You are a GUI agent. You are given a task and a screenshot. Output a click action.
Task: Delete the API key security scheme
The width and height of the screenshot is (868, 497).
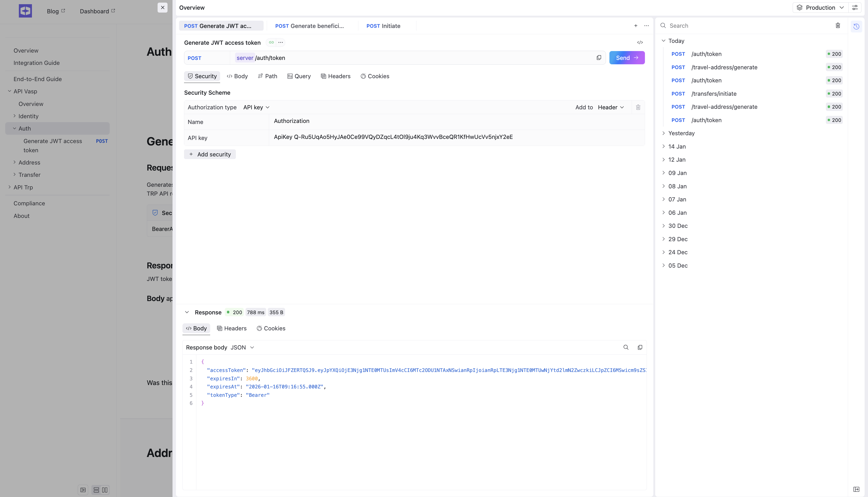638,107
